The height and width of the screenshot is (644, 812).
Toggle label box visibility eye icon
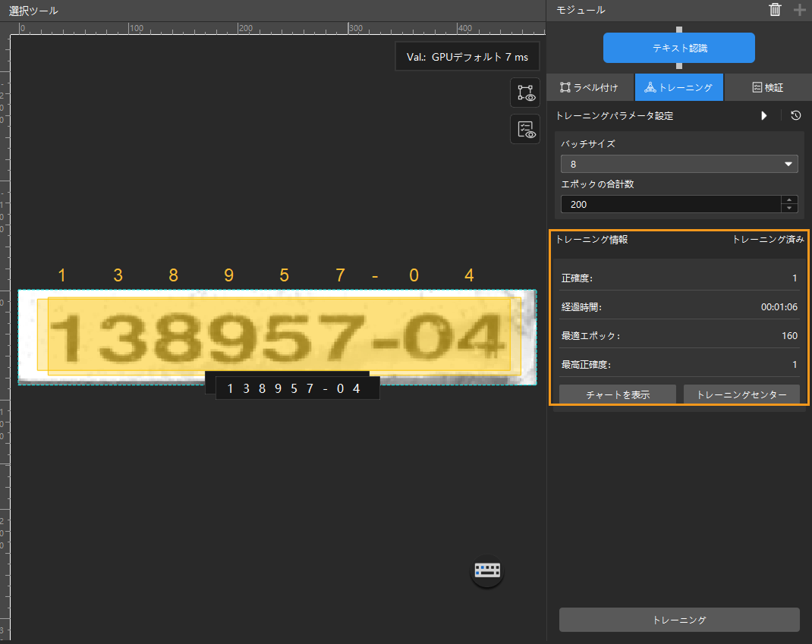[525, 93]
